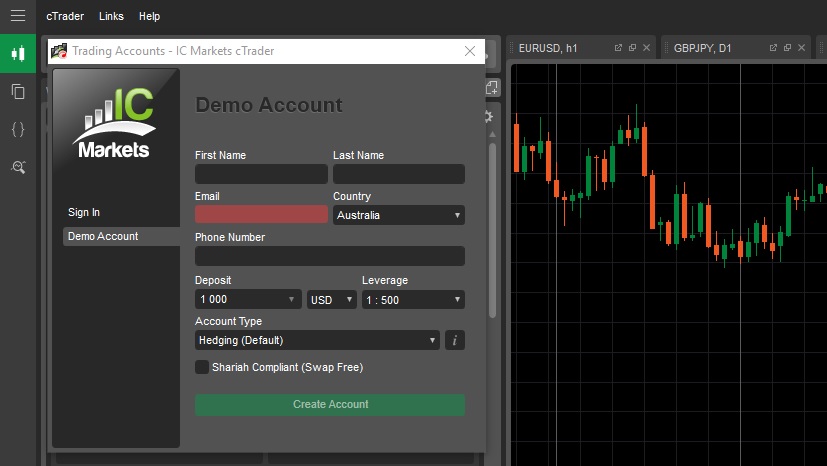Detach the GBPJPY D1 chart tab

point(773,48)
